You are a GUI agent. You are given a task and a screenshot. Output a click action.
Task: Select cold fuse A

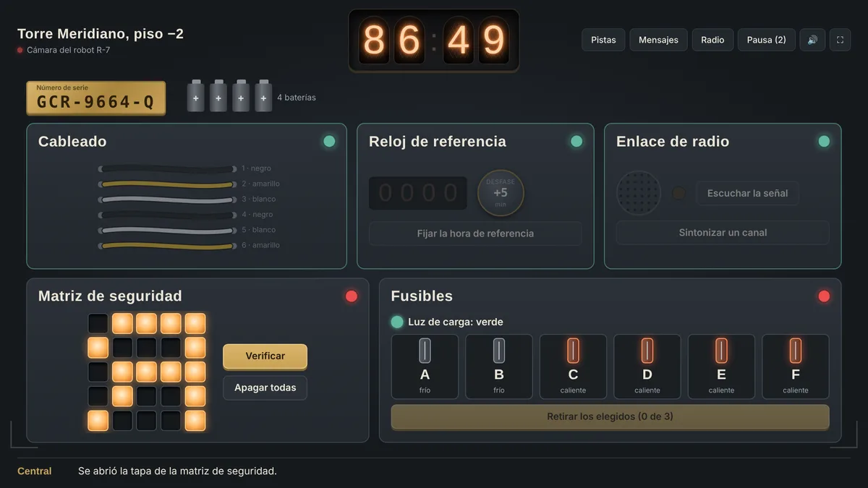(425, 367)
